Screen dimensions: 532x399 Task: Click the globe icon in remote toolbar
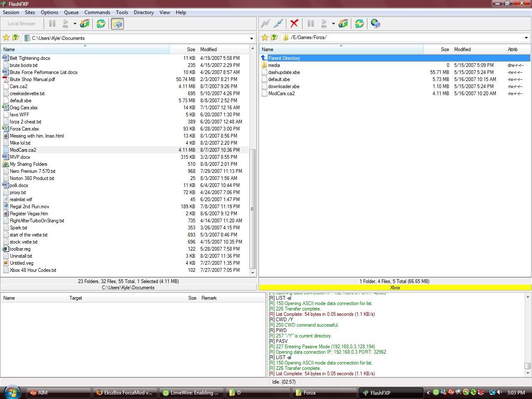tap(375, 24)
